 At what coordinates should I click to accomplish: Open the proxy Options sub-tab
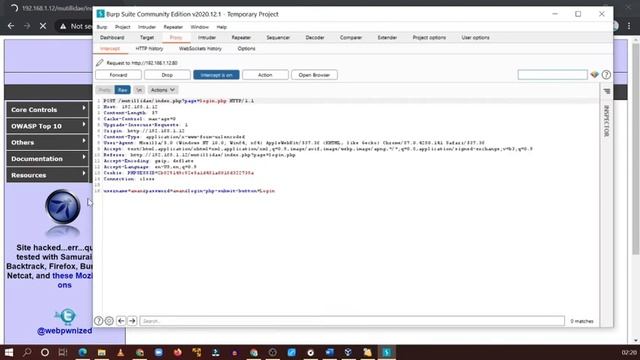pyautogui.click(x=247, y=49)
